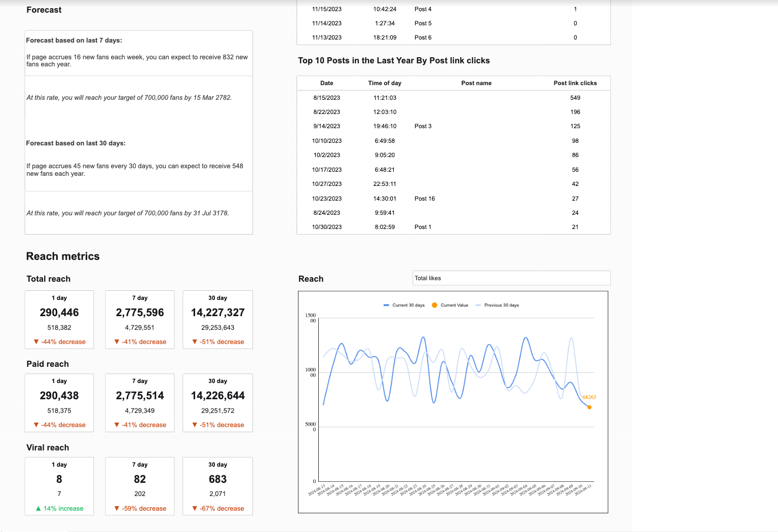Click the 549 link clicks value
The image size is (778, 532).
[x=575, y=98]
